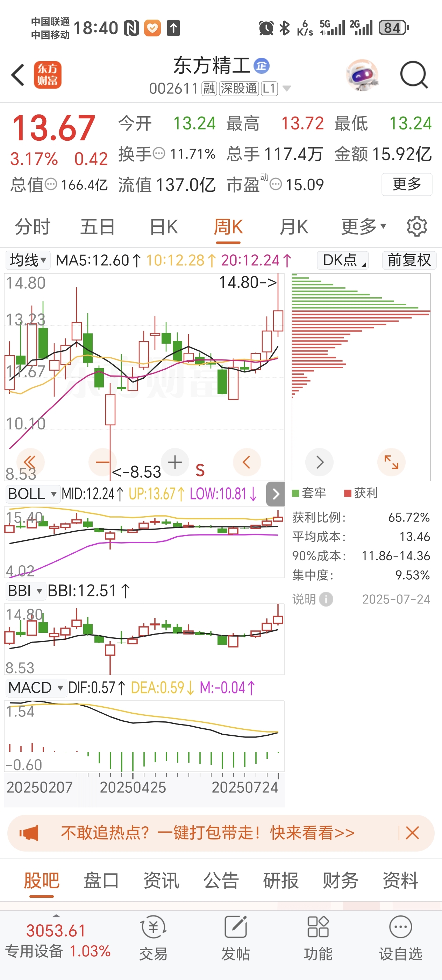Select the 股吧 tab
Screen dimensions: 442x980
41,881
